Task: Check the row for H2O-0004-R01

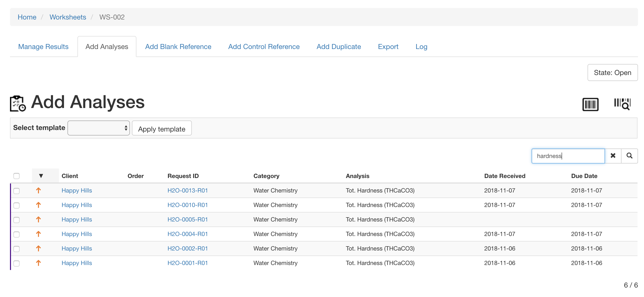Action: [16, 234]
